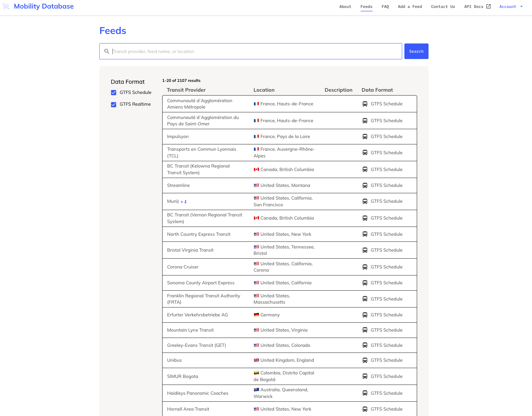Click the French flag in the Impulsyon row
The height and width of the screenshot is (416, 532).
pyautogui.click(x=256, y=136)
